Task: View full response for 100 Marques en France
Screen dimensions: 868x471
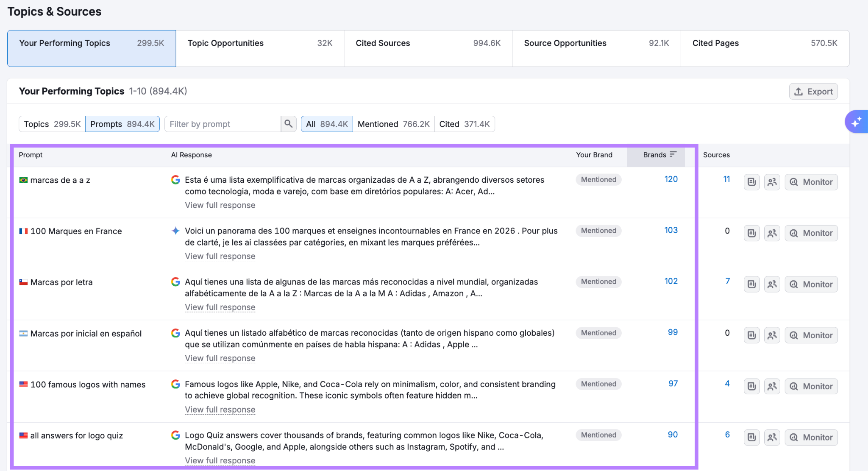Action: (x=220, y=256)
